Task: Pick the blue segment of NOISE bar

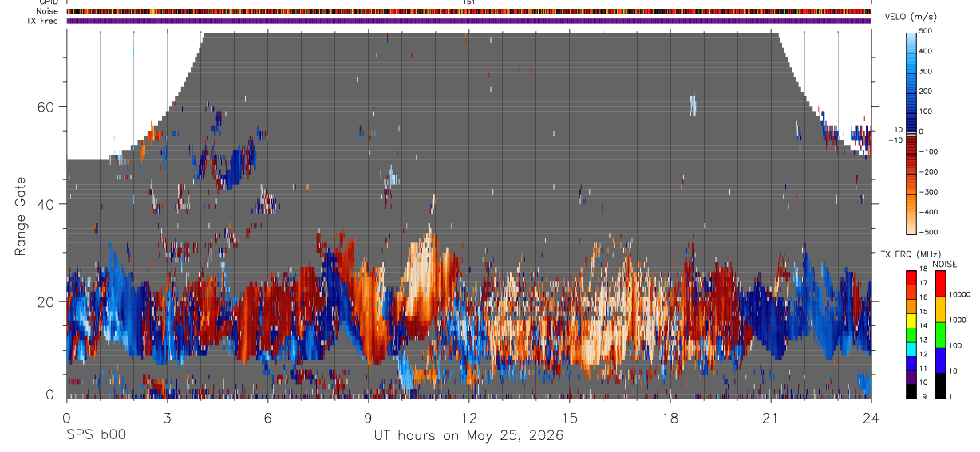Action: [942, 360]
